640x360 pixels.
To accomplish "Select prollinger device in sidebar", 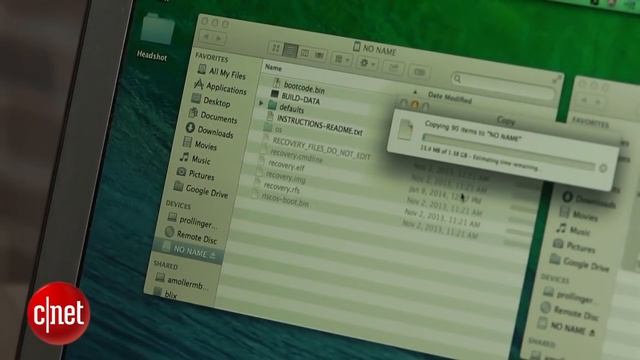I will coord(193,221).
